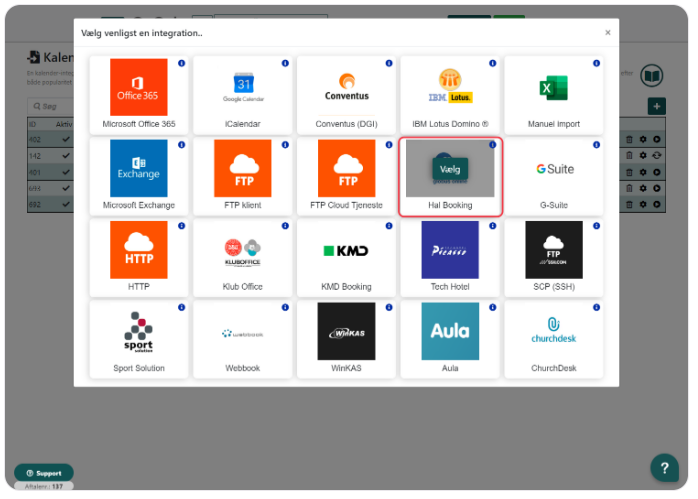
Task: Show info for Aula tile
Action: click(492, 307)
